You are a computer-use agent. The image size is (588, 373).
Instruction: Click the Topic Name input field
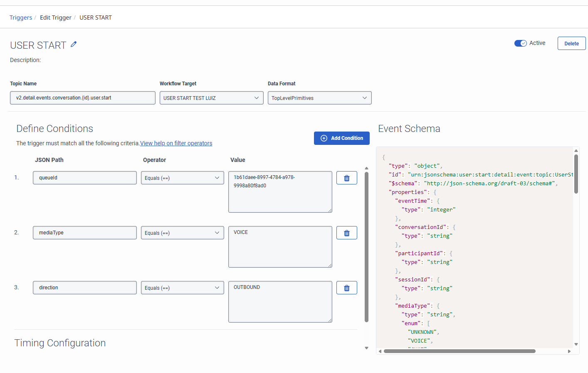(82, 98)
